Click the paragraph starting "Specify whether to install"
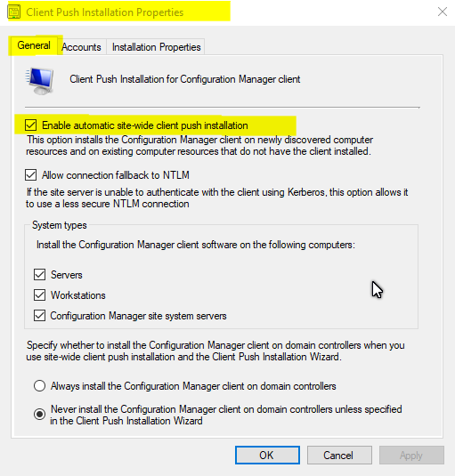 [215, 351]
